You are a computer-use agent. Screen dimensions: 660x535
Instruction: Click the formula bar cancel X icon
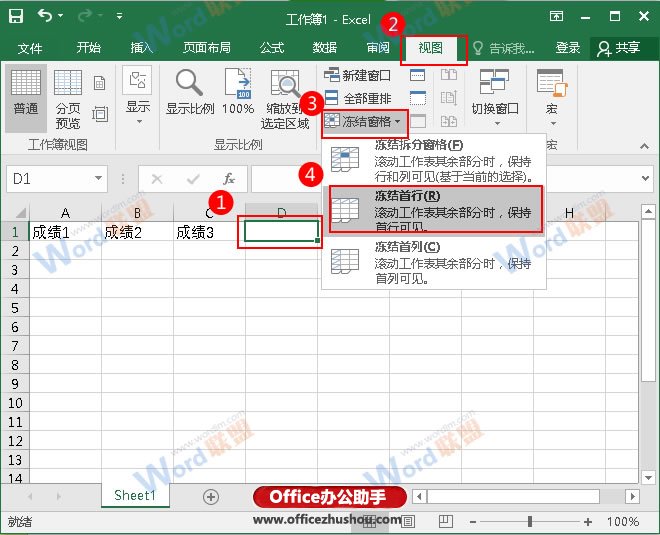(157, 179)
